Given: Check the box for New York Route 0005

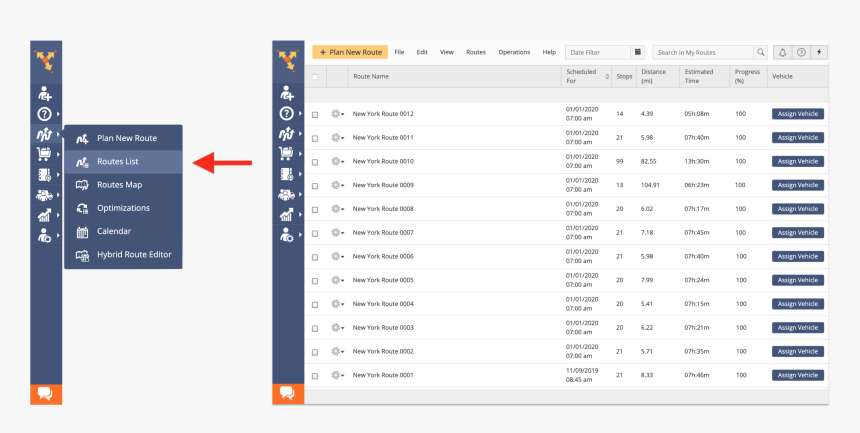Looking at the screenshot, I should point(315,280).
